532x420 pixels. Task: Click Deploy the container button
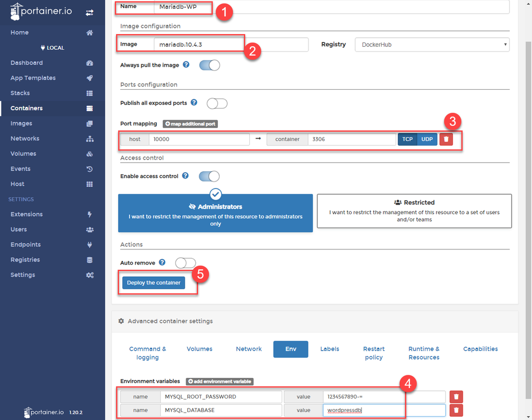tap(154, 282)
